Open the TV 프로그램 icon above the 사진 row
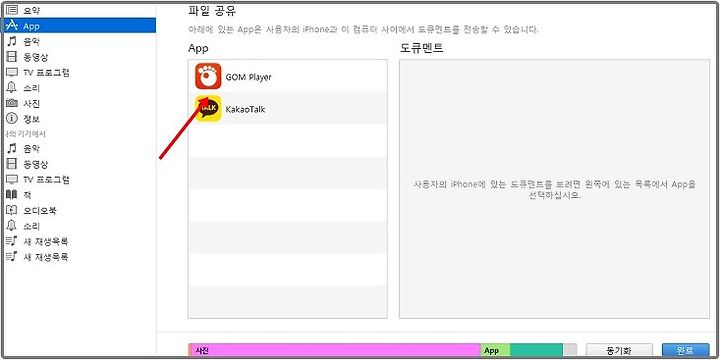The image size is (720, 360). coord(11,73)
